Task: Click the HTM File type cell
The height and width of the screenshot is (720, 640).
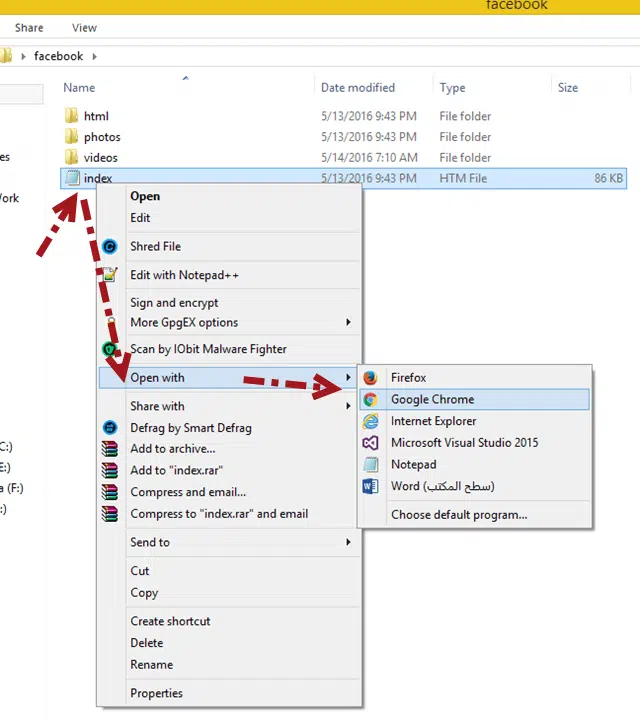Action: 463,178
